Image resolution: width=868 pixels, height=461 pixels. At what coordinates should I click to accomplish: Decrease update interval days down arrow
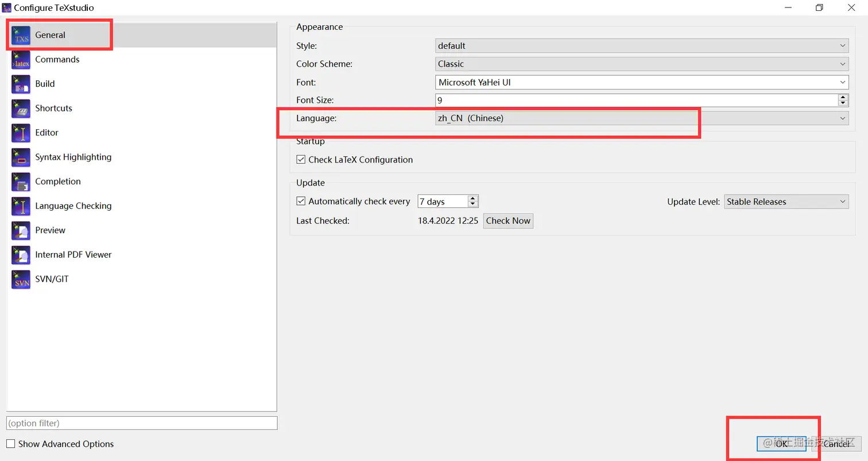coord(473,204)
